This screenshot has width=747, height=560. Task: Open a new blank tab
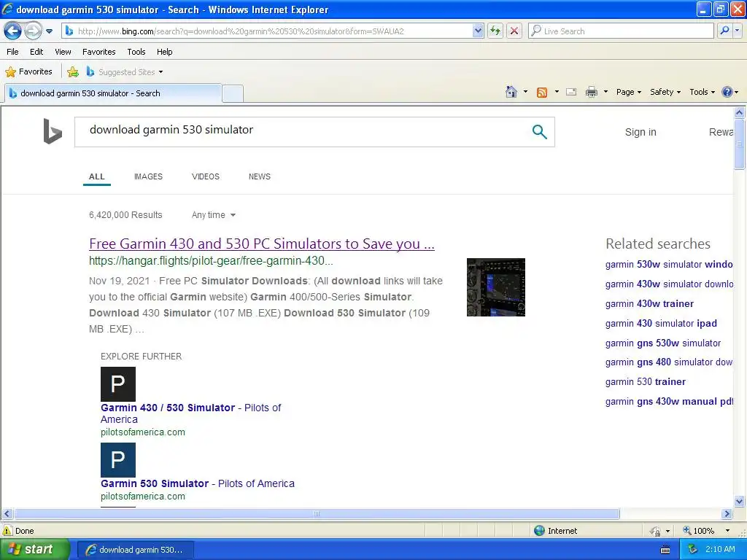pos(233,93)
